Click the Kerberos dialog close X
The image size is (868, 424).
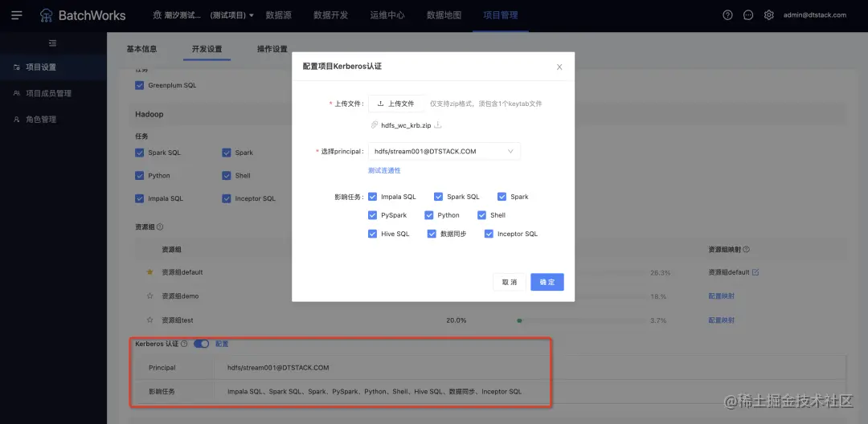(x=559, y=67)
